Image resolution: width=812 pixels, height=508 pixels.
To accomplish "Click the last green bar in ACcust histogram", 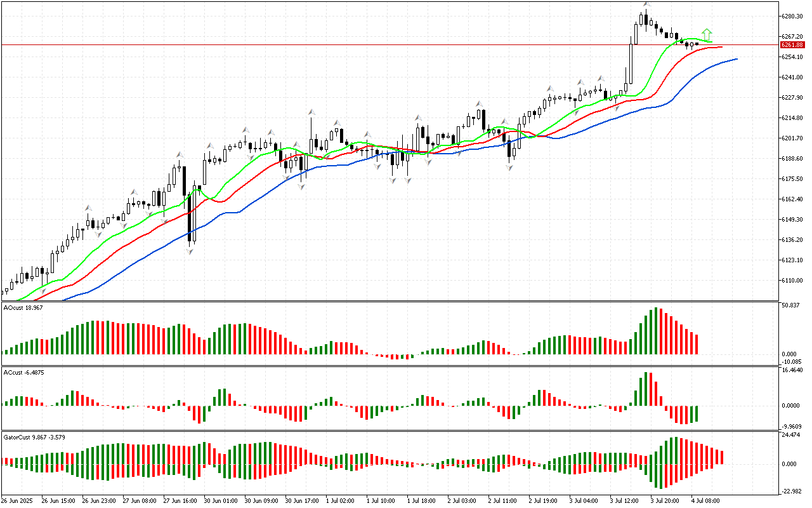I will coord(697,413).
